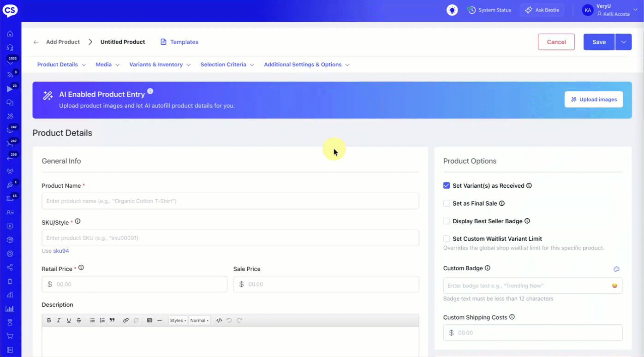This screenshot has width=644, height=357.
Task: Open the shopping cart icon in sidebar
Action: coord(10,336)
